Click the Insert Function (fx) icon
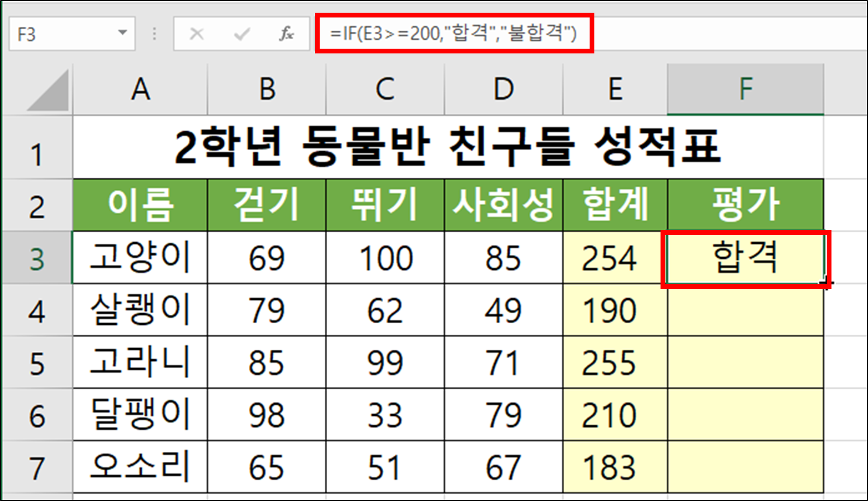The width and height of the screenshot is (868, 501). 287,33
